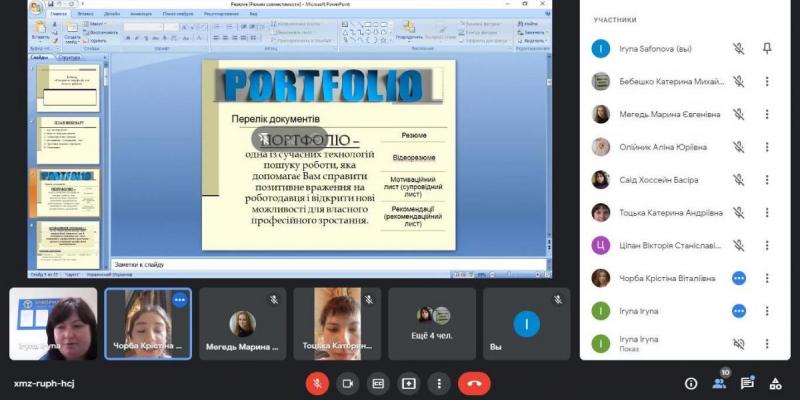Open the meeting details info icon
Screen dimensions: 800x400
(691, 383)
